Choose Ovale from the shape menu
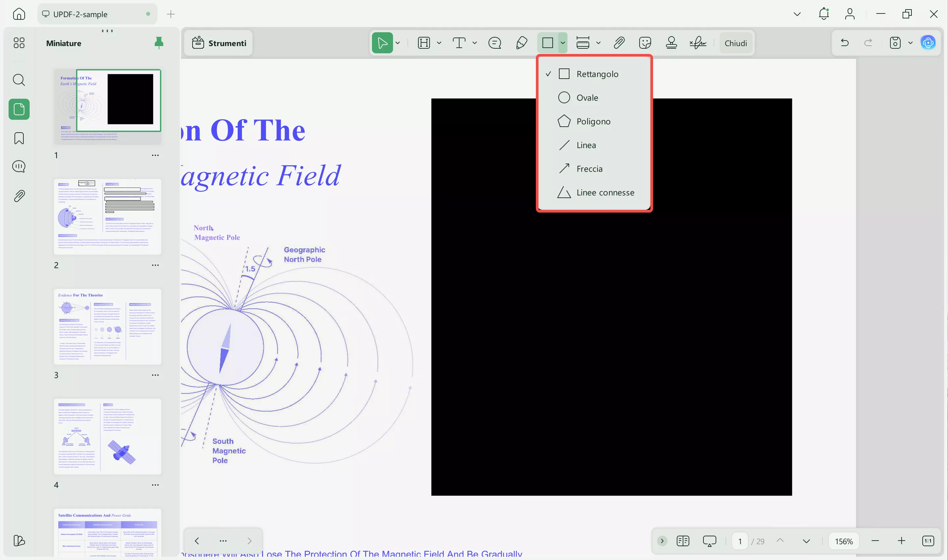This screenshot has width=948, height=560. [587, 98]
